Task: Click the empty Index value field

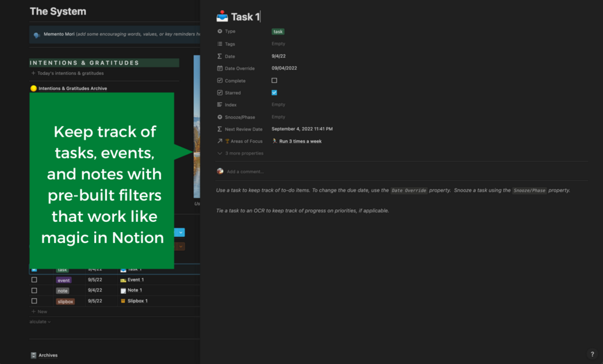Action: (278, 104)
